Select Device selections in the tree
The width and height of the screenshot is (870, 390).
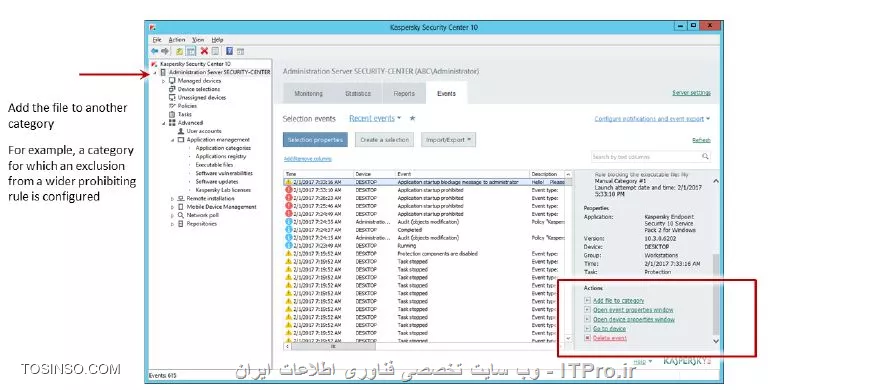coord(199,89)
